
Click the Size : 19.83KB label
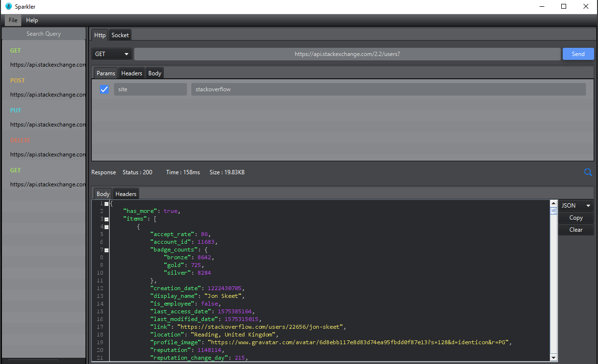coord(227,172)
